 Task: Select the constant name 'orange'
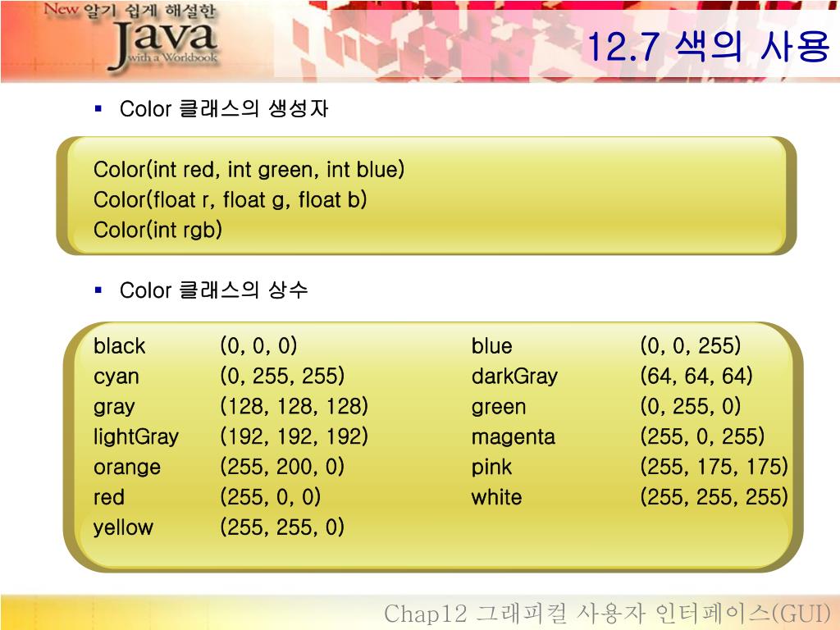pos(127,467)
